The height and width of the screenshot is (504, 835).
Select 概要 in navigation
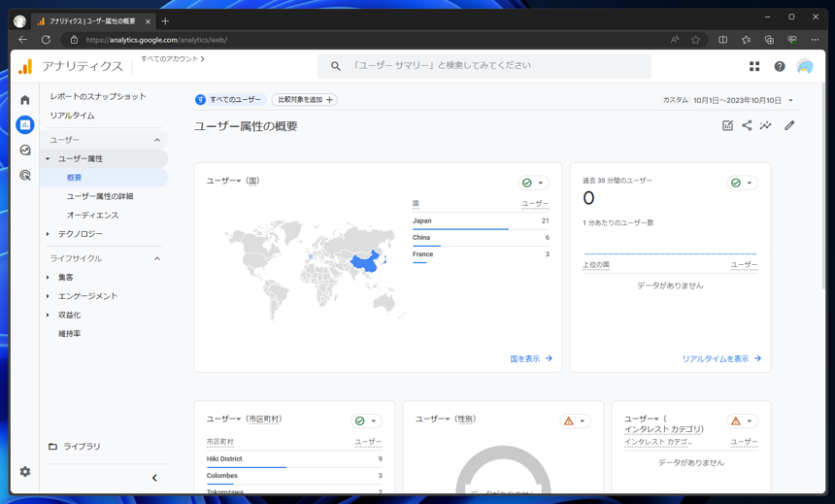103,178
